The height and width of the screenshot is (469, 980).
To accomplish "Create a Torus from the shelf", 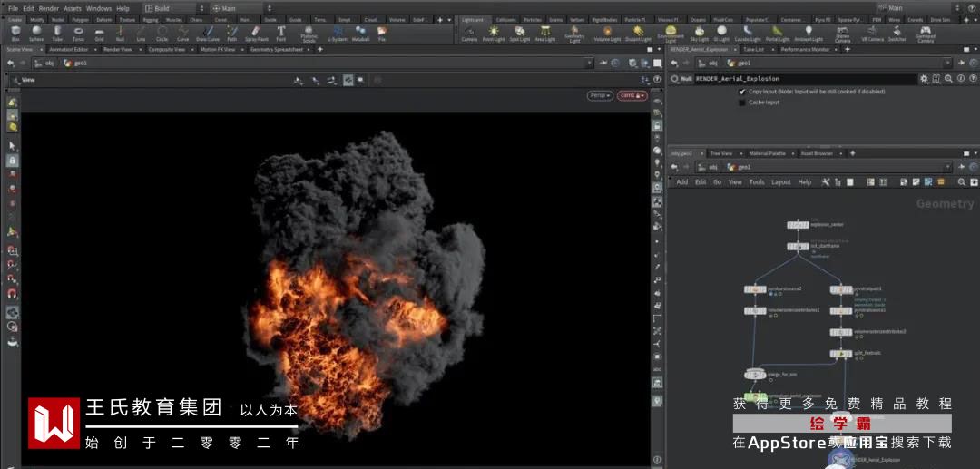I will point(79,33).
